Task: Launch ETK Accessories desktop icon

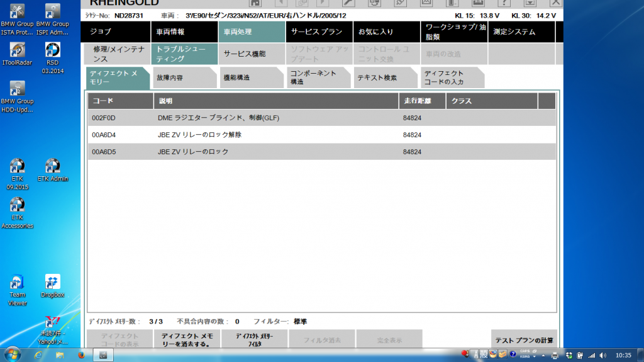Action: pos(17,213)
